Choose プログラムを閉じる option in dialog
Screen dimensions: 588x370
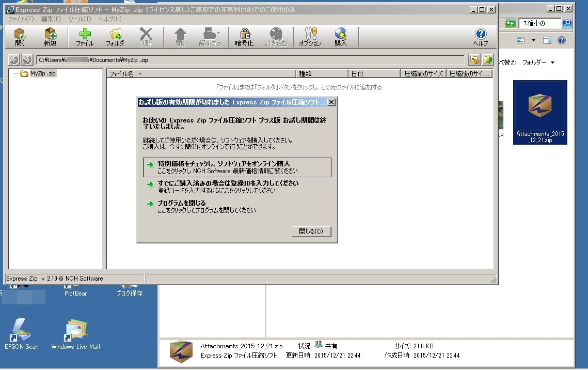coord(237,206)
